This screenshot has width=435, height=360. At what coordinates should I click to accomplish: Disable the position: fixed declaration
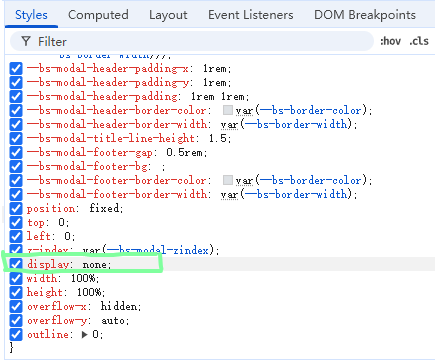pos(16,209)
